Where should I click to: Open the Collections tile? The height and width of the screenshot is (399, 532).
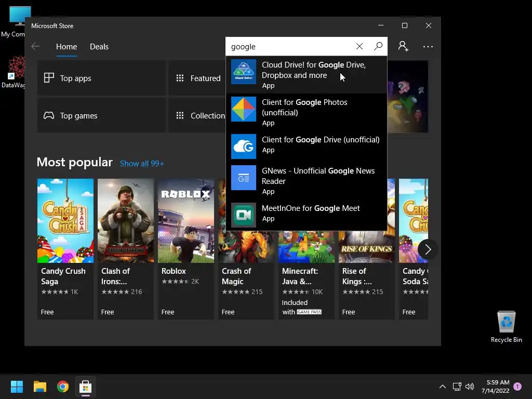(197, 115)
